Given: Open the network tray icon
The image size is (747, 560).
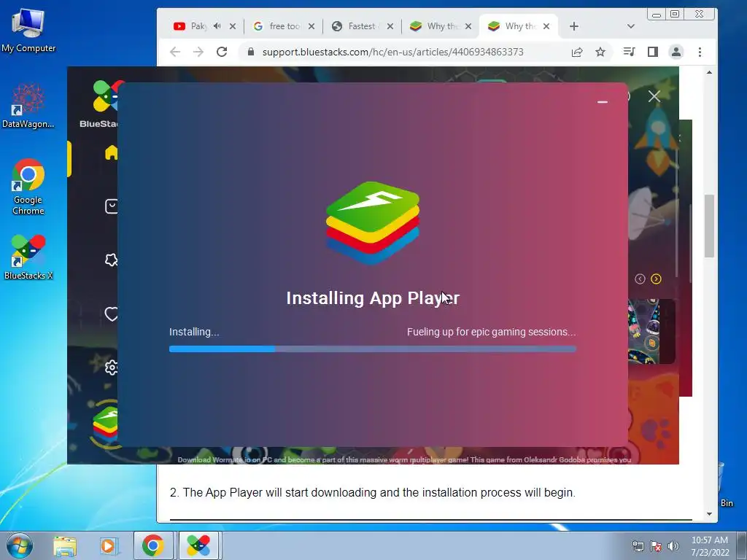Looking at the screenshot, I should 638,545.
